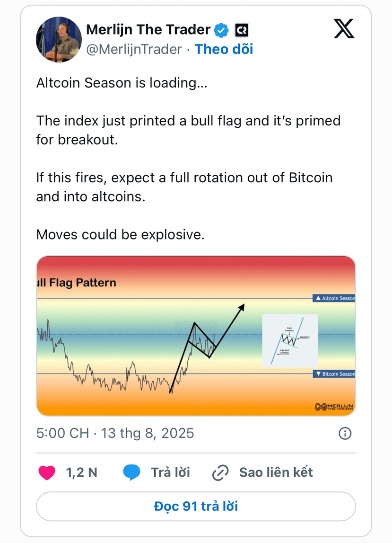
Task: Open the info icon beside the timestamp
Action: click(345, 433)
